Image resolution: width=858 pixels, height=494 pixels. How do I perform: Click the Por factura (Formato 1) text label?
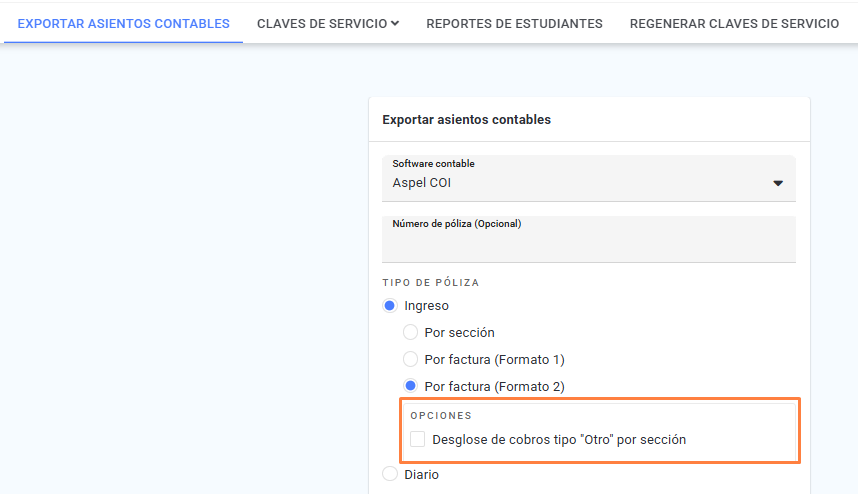coord(495,359)
